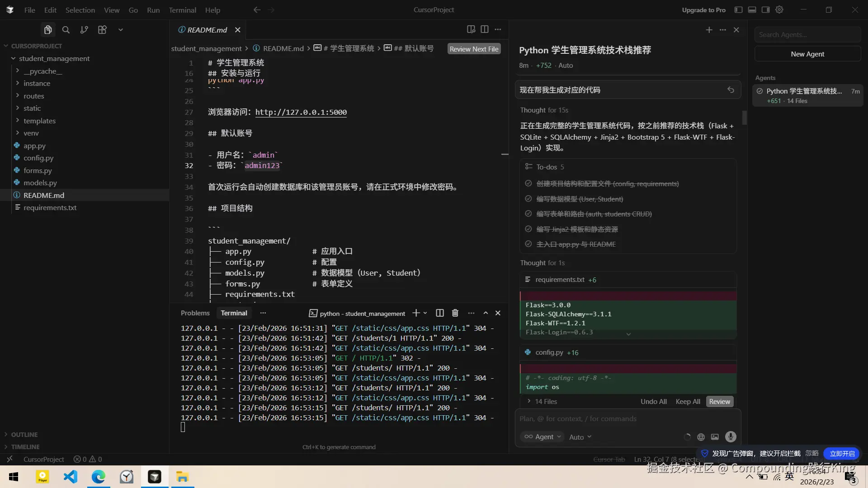Open the settings gear in title bar

click(x=779, y=9)
